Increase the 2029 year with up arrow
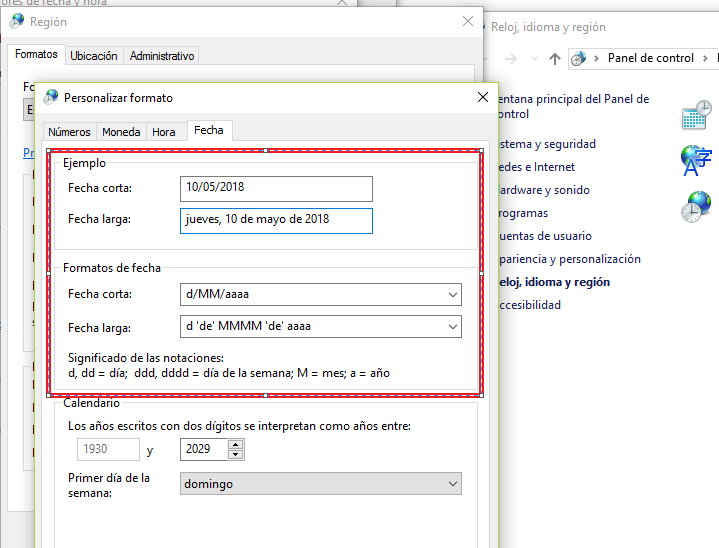 (x=236, y=444)
